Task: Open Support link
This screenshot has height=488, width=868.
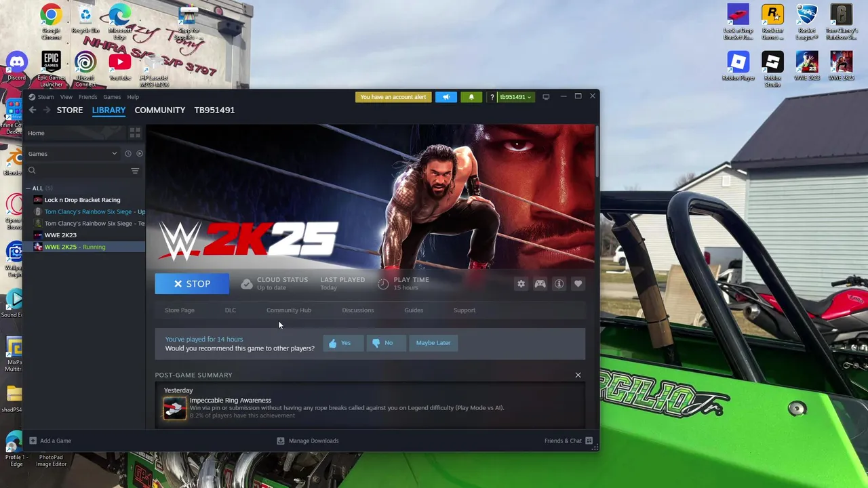Action: tap(465, 310)
